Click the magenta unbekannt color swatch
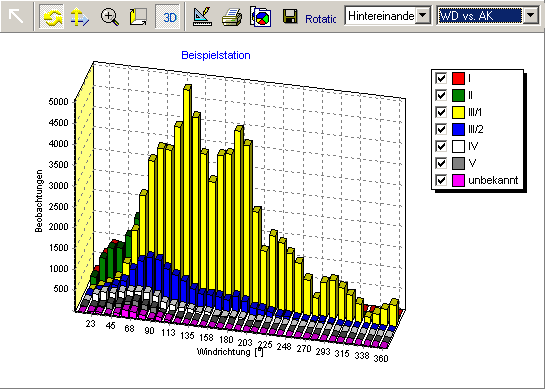This screenshot has height=389, width=545. (458, 180)
